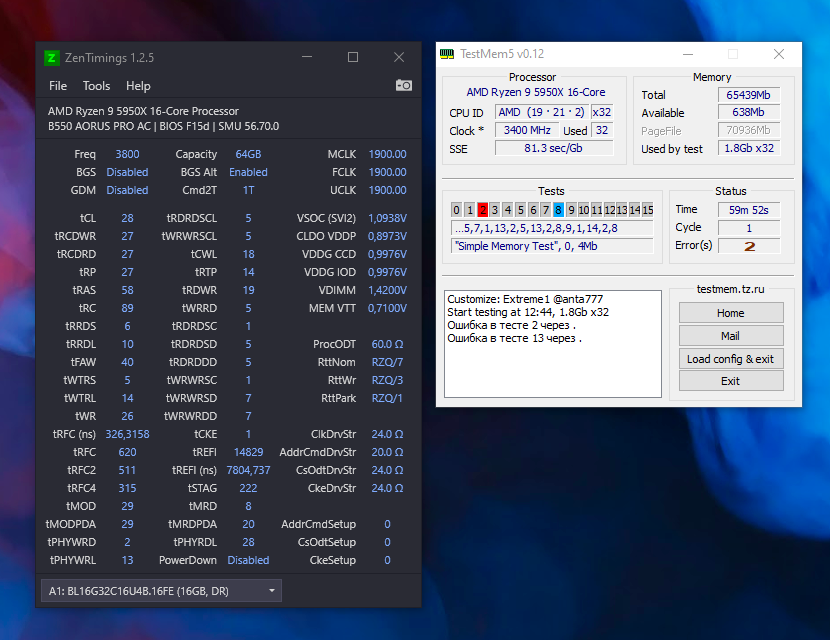Click the Home button in TestMem5

coord(730,313)
